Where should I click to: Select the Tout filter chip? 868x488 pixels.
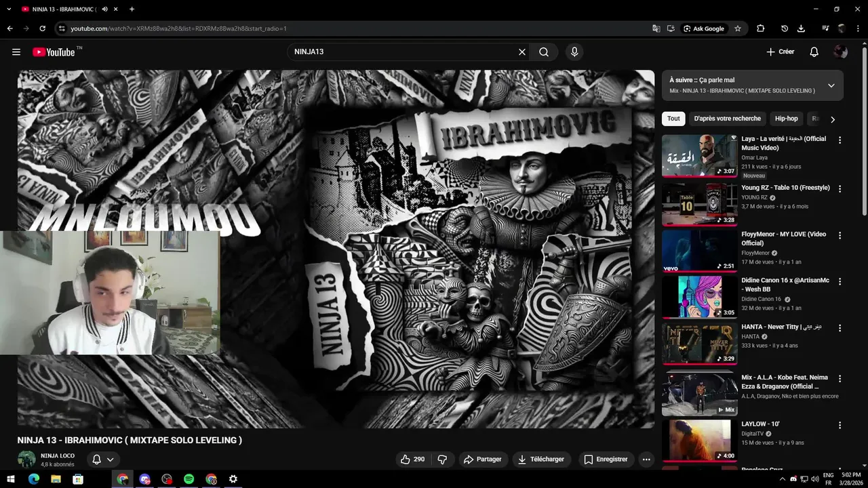coord(673,119)
